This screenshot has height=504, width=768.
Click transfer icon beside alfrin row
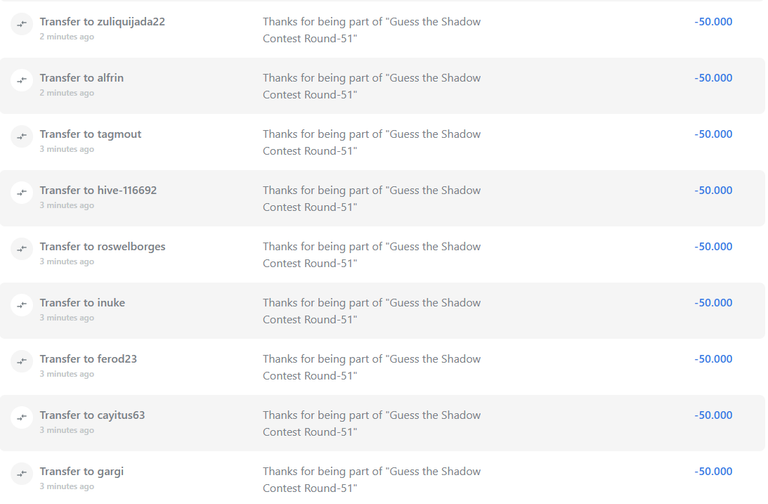pyautogui.click(x=22, y=80)
